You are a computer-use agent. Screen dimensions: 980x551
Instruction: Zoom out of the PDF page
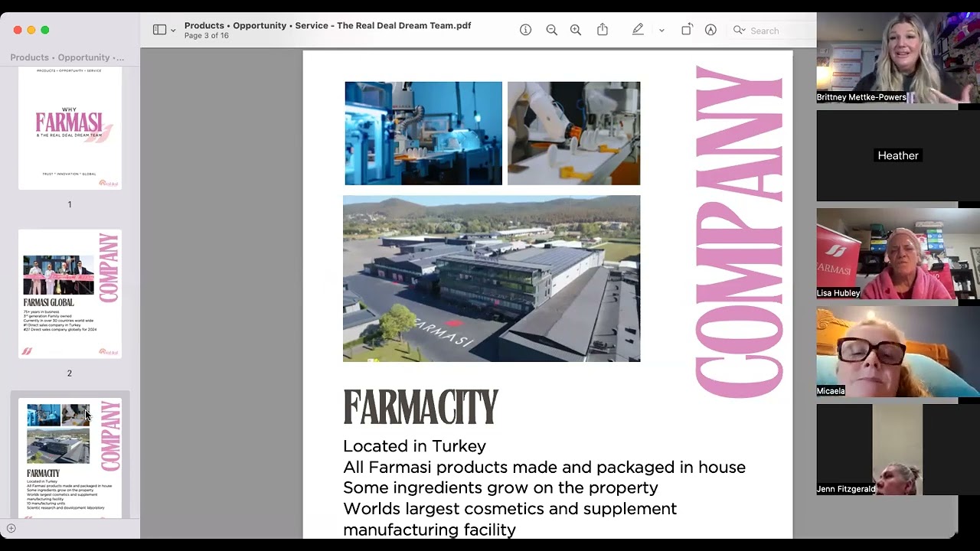coord(551,30)
